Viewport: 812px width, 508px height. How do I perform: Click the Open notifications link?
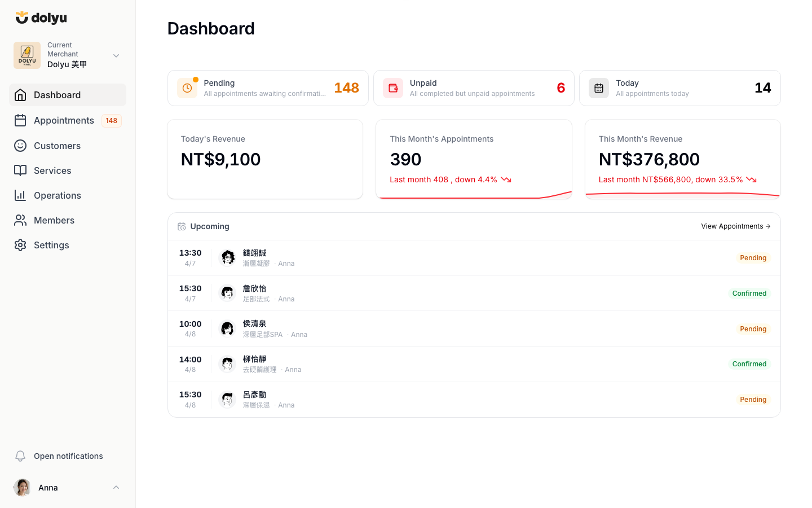[68, 456]
